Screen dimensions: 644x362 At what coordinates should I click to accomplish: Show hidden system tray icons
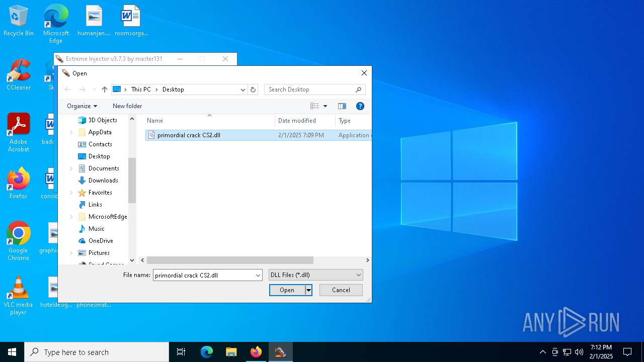542,352
